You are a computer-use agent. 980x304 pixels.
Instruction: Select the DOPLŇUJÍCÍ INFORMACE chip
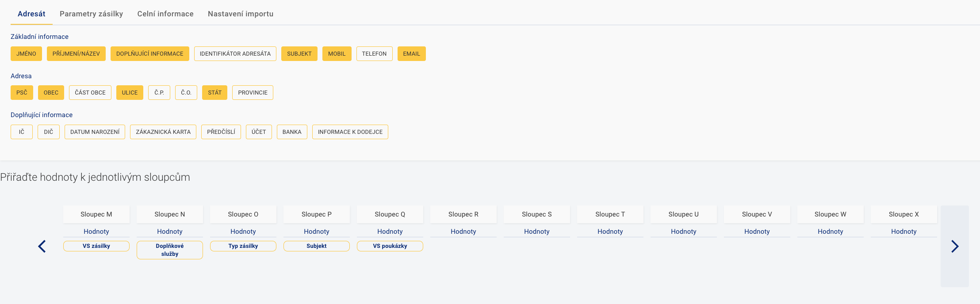click(150, 53)
